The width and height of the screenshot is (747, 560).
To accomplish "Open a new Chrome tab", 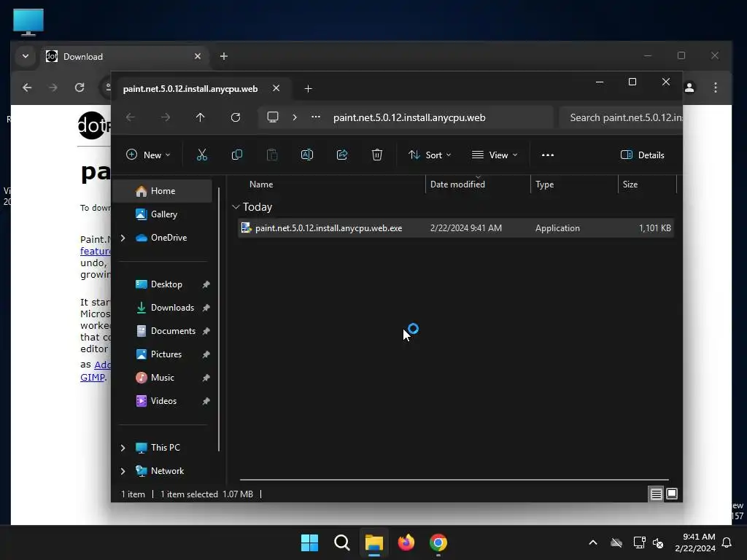I will 223,56.
